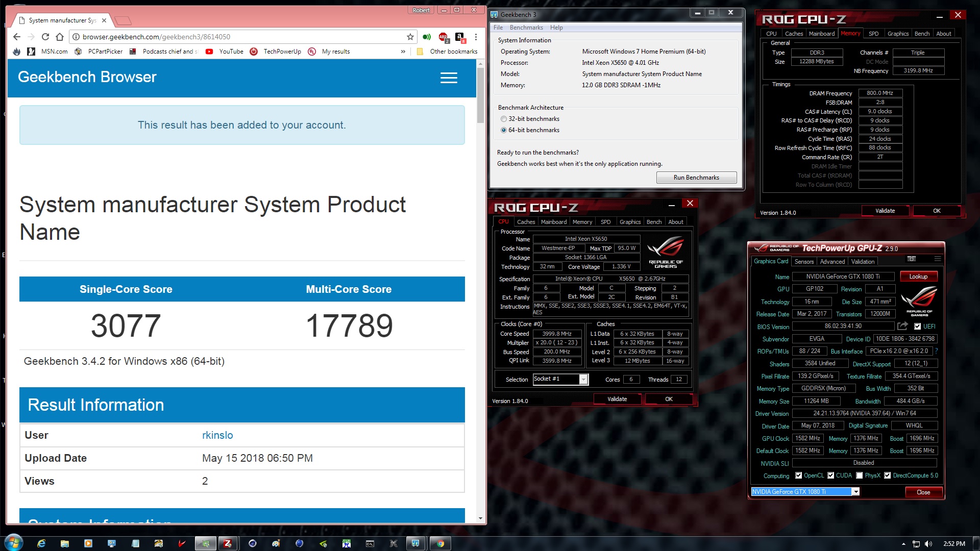Image resolution: width=980 pixels, height=551 pixels.
Task: Select 64-bit benchmarks radio button
Action: [x=504, y=130]
